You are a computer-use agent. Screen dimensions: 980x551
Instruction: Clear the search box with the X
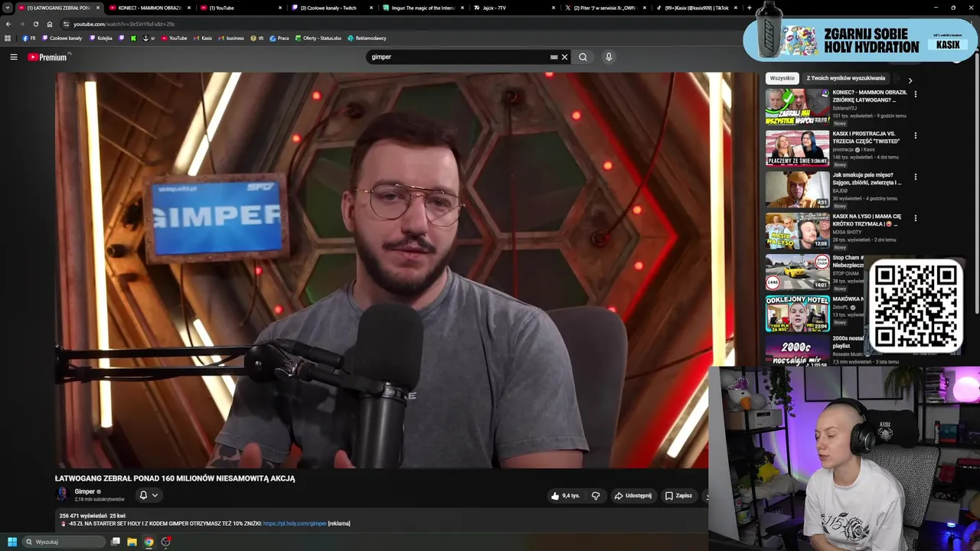click(565, 57)
